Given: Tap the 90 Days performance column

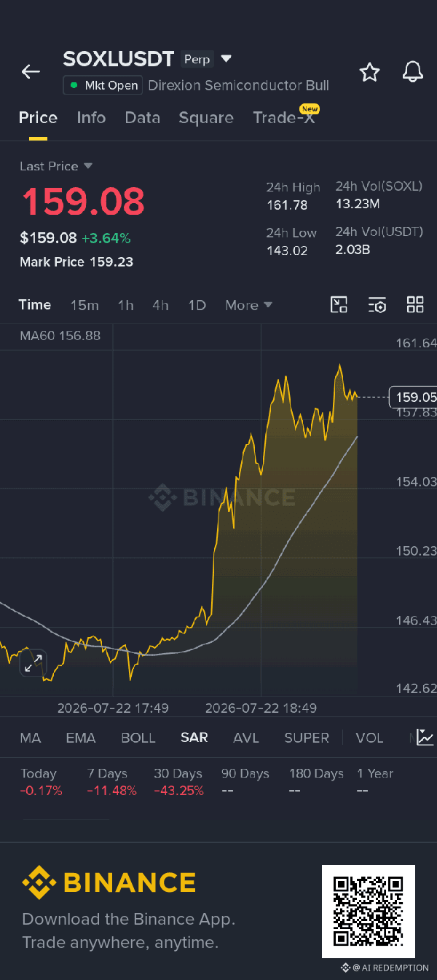Looking at the screenshot, I should coord(245,782).
